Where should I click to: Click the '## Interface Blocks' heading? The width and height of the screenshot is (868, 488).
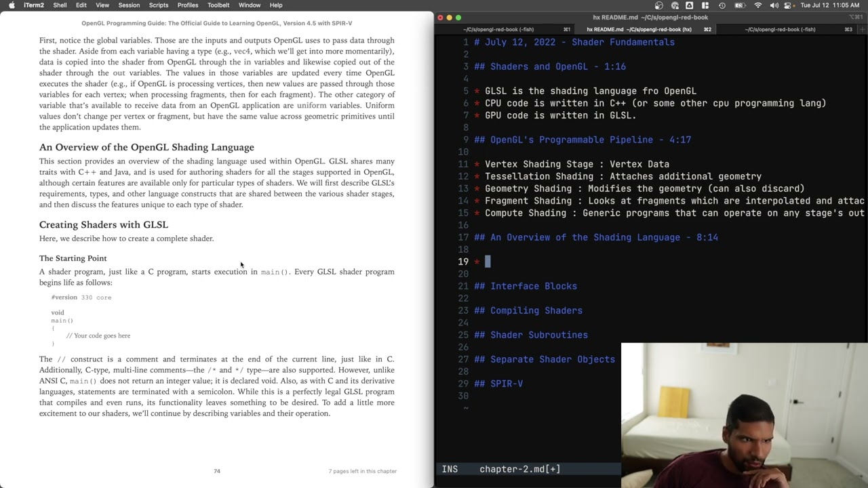tap(526, 286)
